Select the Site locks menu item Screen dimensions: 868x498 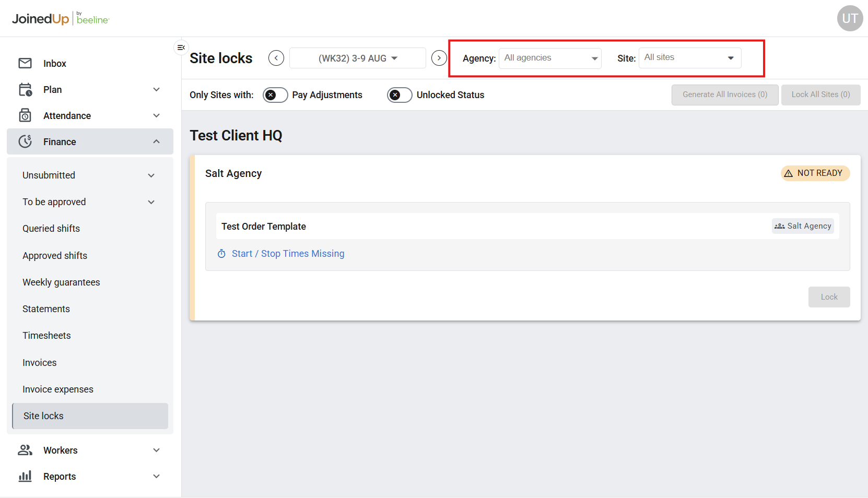(x=90, y=416)
